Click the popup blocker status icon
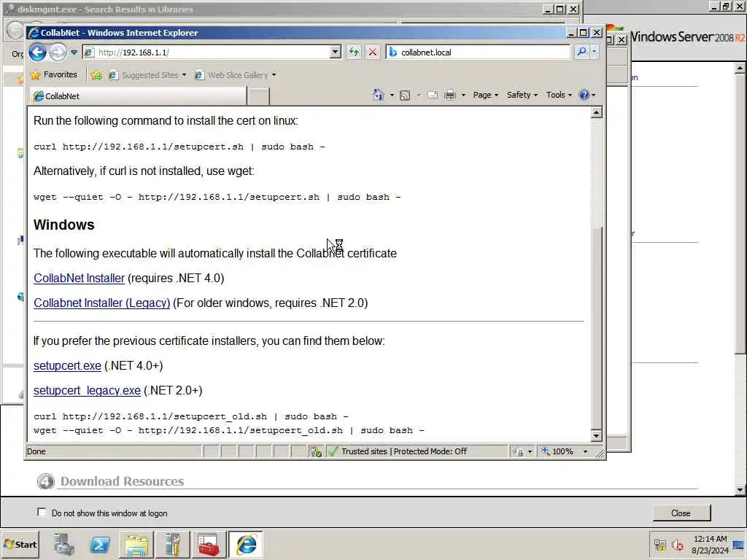The image size is (747, 560). tap(316, 451)
